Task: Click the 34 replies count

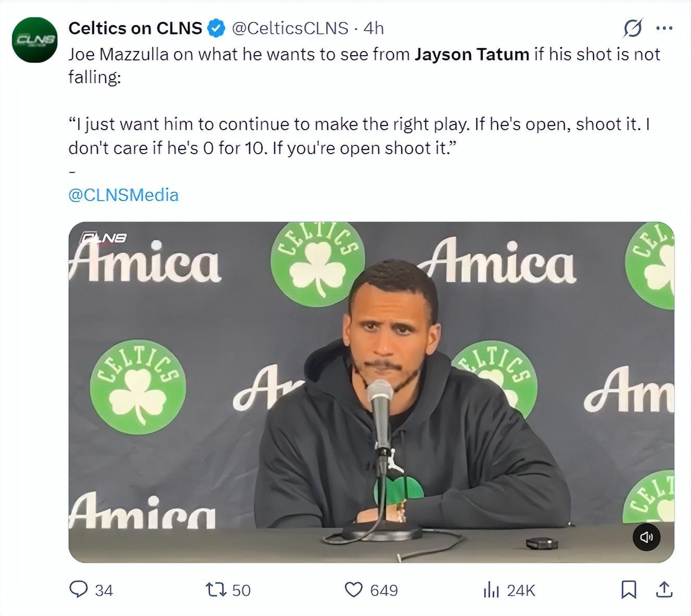Action: pyautogui.click(x=104, y=590)
